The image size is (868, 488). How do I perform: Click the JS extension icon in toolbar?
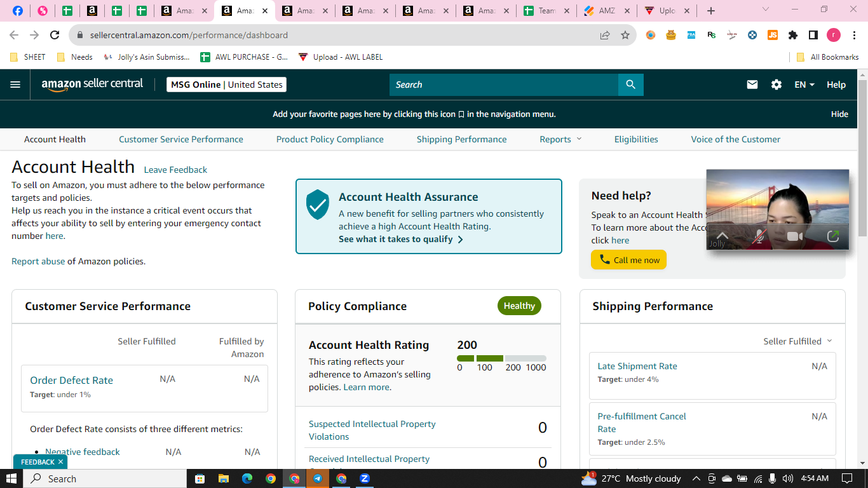coord(773,35)
